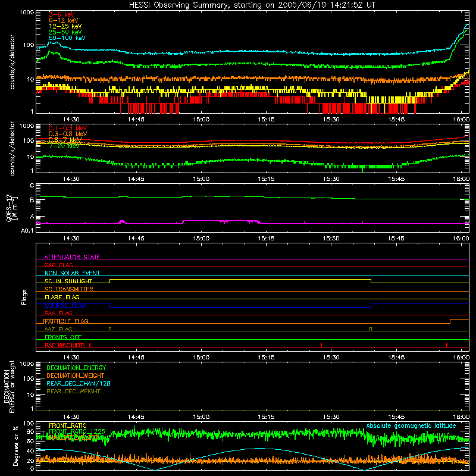Viewport: 476px width, 476px height.
Task: Select the ECLIPSE_FLAG label
Action: point(65,305)
